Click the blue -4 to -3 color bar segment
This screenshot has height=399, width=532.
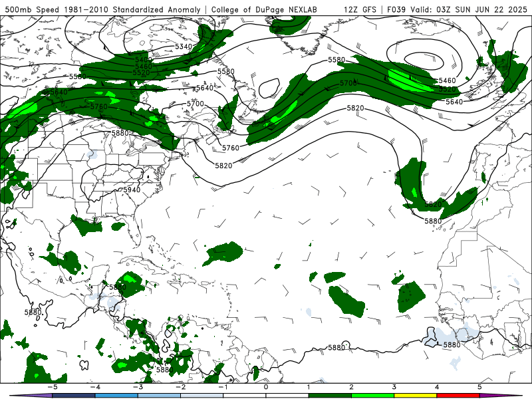pyautogui.click(x=116, y=396)
